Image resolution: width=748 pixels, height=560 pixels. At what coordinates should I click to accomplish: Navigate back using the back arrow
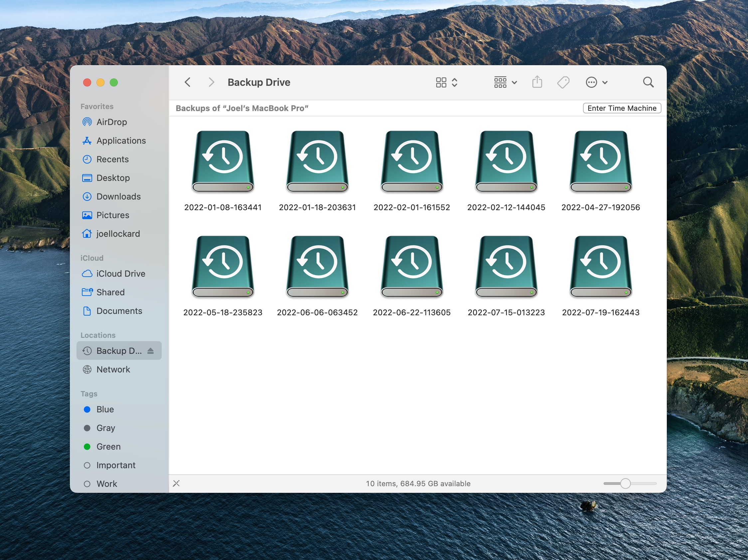[187, 82]
